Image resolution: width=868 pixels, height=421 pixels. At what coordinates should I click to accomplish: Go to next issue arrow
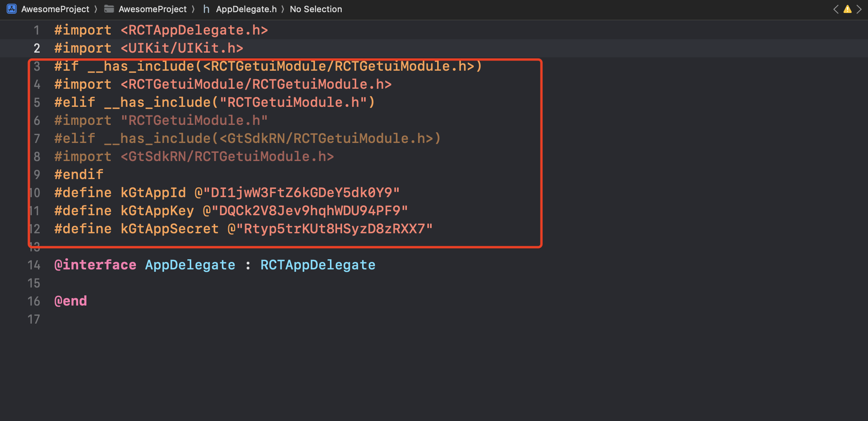pos(859,9)
